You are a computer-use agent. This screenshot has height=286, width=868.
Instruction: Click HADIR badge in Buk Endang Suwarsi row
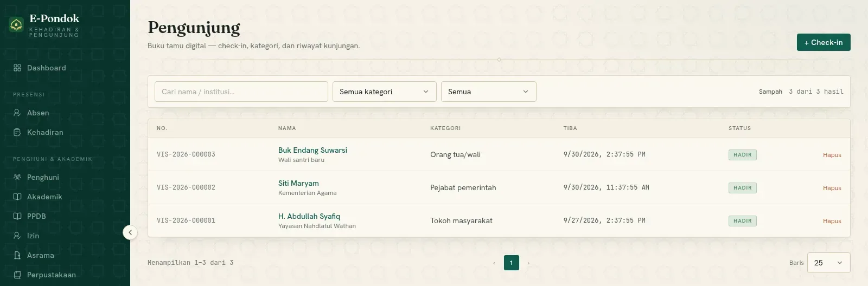(x=743, y=155)
